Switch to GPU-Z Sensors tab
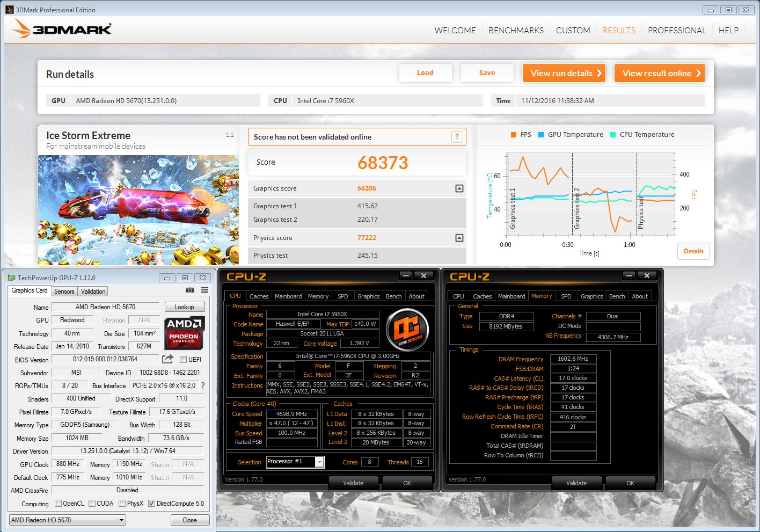The width and height of the screenshot is (760, 532). pos(64,291)
